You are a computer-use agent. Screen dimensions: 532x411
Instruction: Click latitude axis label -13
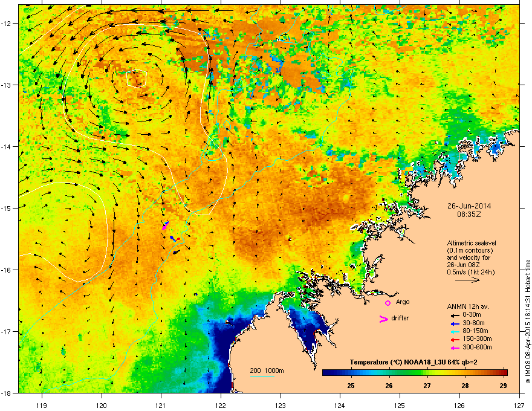6,85
